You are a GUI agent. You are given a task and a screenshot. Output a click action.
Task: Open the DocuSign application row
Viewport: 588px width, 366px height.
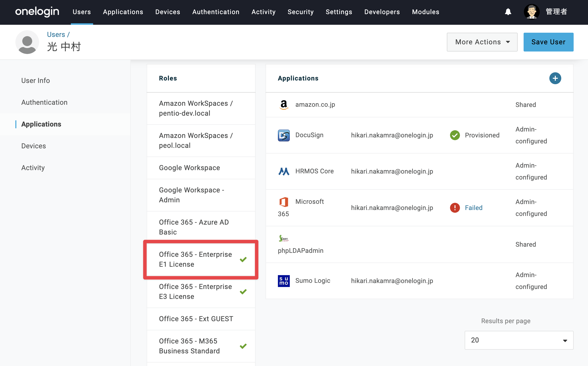click(x=420, y=135)
